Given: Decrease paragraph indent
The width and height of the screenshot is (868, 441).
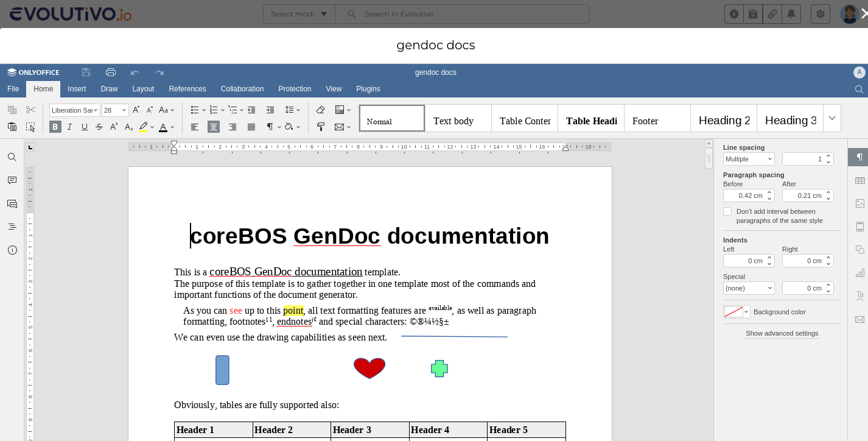Looking at the screenshot, I should 251,110.
